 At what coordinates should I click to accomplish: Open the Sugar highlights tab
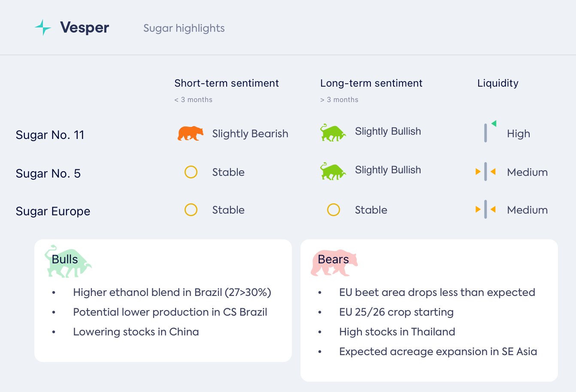[184, 28]
